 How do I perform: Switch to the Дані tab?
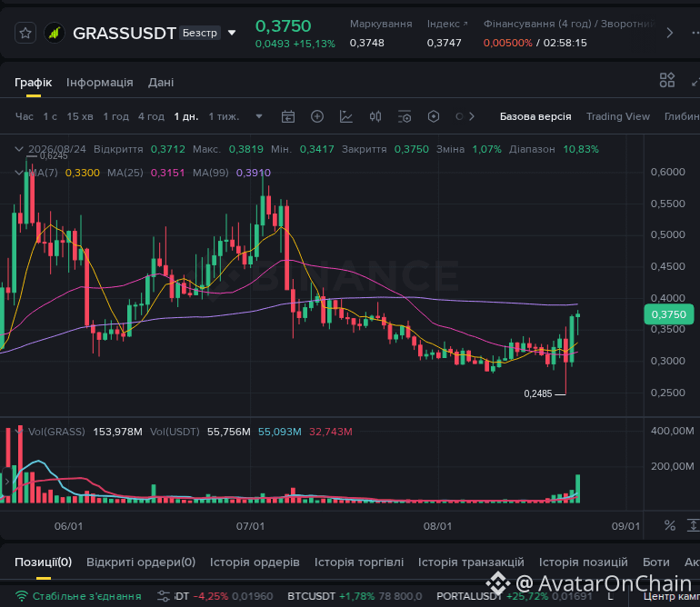pyautogui.click(x=161, y=83)
